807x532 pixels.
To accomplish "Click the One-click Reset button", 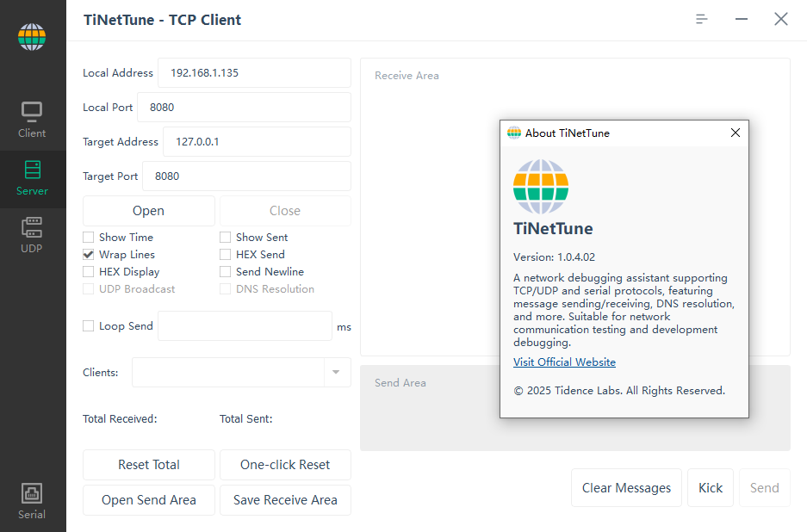I will click(285, 465).
